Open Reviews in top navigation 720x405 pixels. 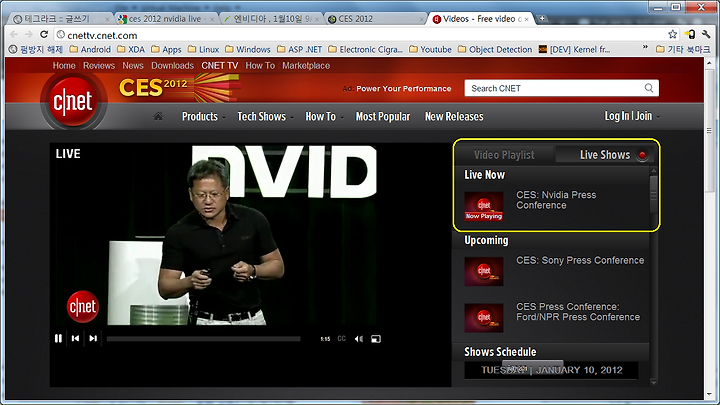tap(99, 66)
